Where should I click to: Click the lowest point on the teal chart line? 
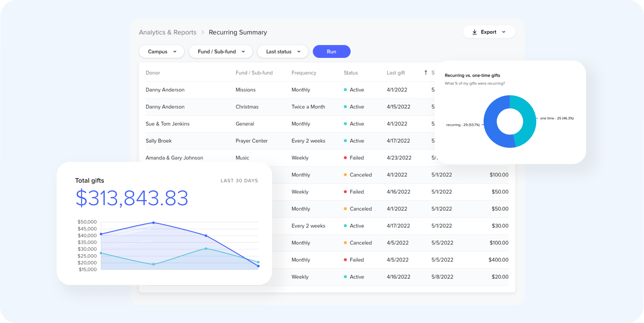pyautogui.click(x=154, y=264)
